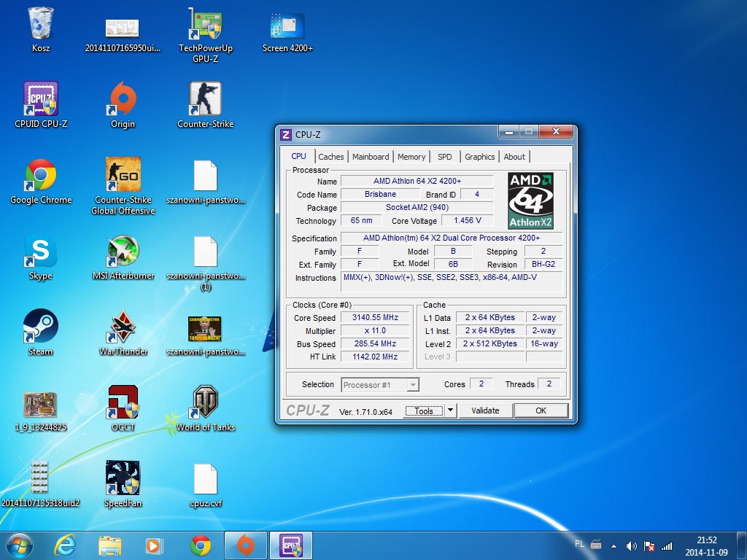The image size is (747, 560).
Task: Open the Graphics tab
Action: click(x=480, y=157)
